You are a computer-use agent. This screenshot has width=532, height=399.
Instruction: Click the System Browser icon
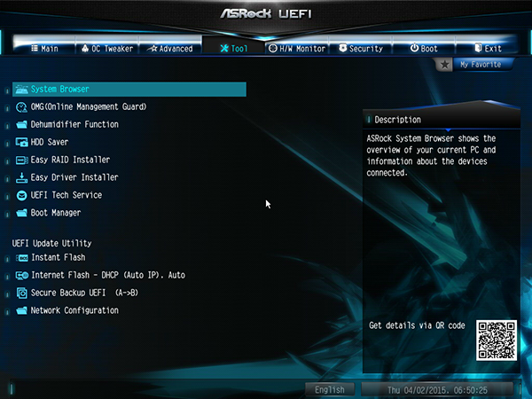pos(21,90)
